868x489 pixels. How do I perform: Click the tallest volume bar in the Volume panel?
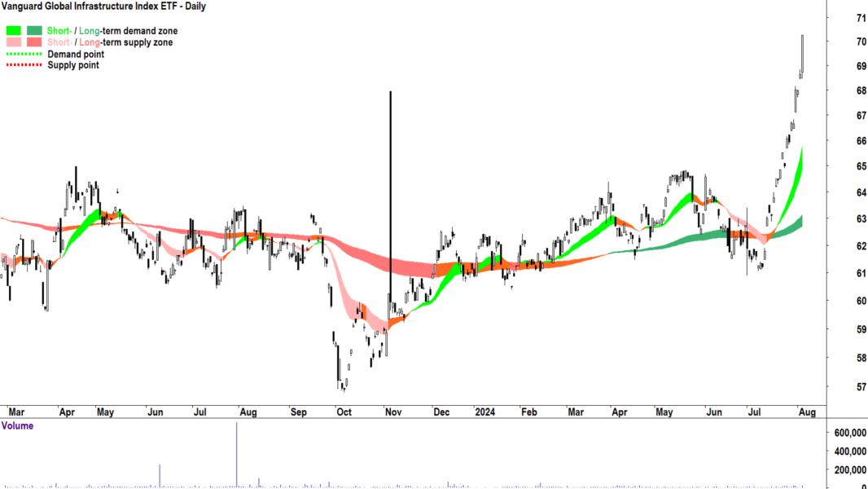(236, 455)
